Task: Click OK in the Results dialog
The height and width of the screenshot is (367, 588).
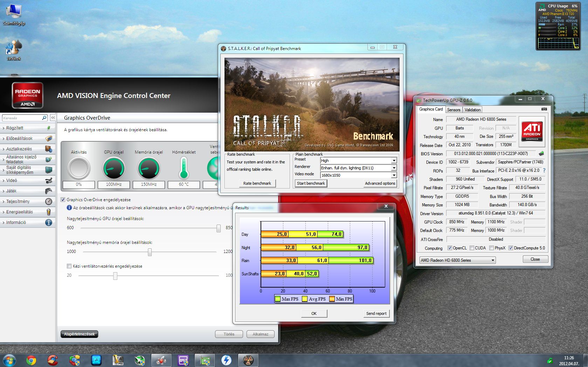Action: pos(314,313)
